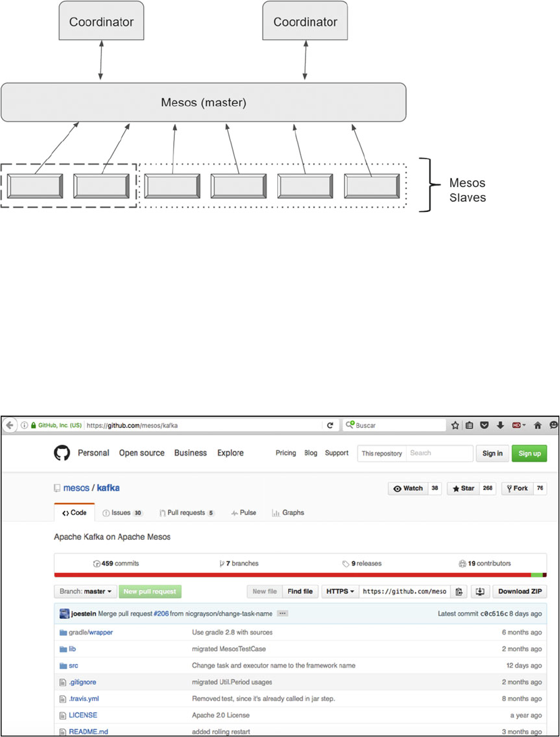Click joestein's avatar image
The width and height of the screenshot is (560, 737).
[x=64, y=614]
